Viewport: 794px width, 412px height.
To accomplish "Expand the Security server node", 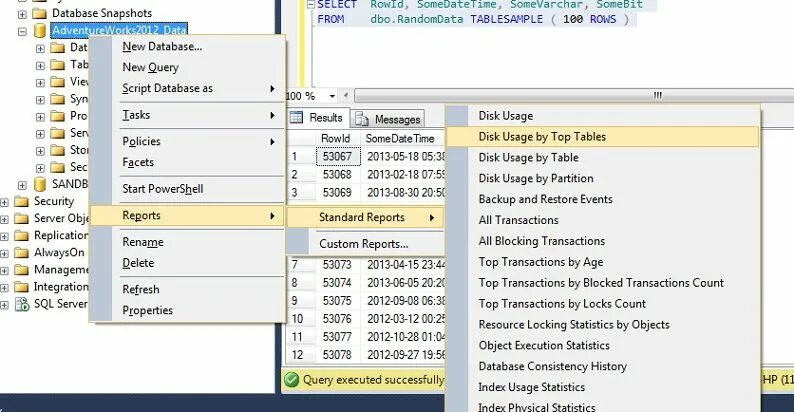I will pos(4,202).
